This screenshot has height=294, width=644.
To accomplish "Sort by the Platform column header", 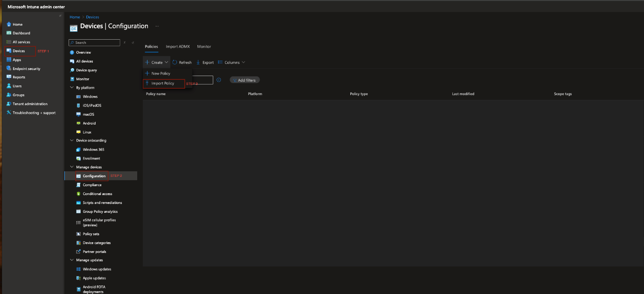I will [255, 94].
